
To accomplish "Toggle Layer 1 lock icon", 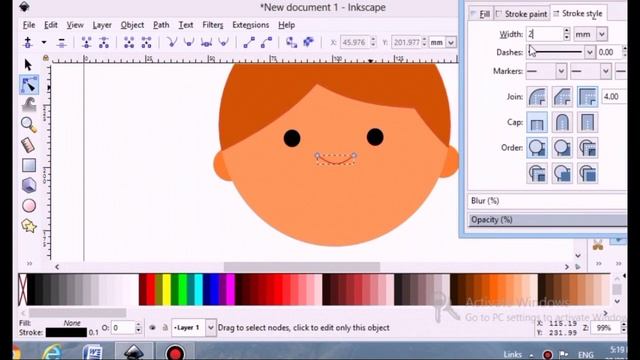I will pyautogui.click(x=165, y=327).
